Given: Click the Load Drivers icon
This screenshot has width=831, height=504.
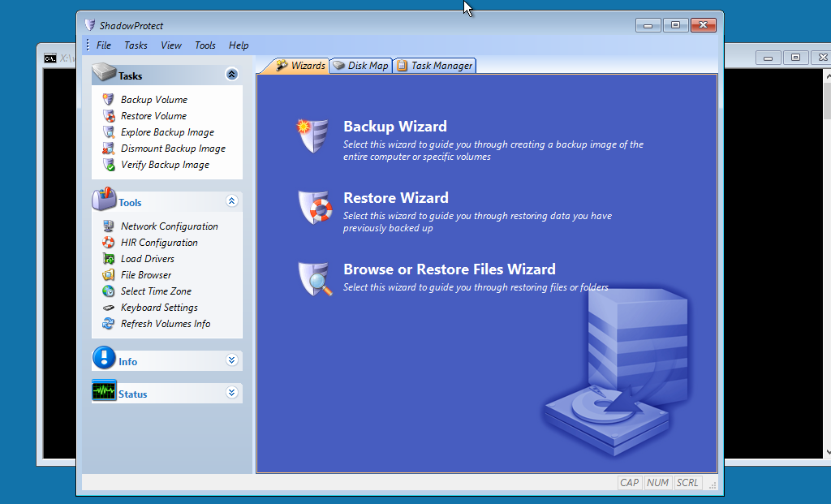Looking at the screenshot, I should tap(108, 259).
